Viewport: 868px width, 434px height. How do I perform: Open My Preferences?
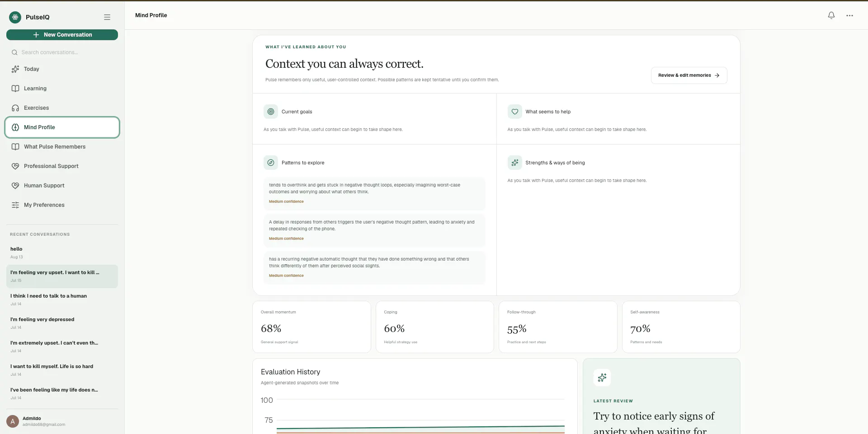tap(62, 205)
